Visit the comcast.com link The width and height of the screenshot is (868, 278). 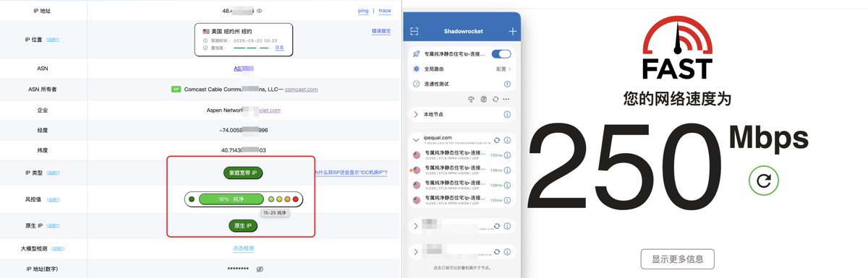(302, 90)
